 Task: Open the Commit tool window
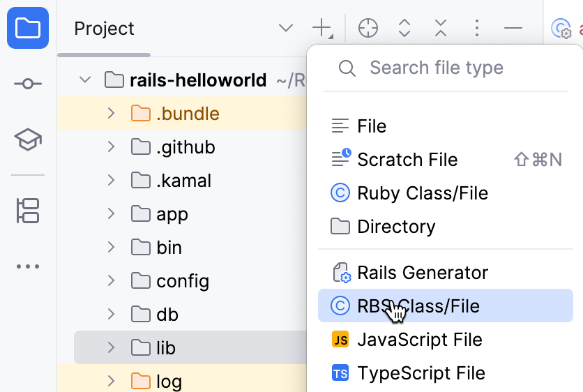click(x=28, y=84)
